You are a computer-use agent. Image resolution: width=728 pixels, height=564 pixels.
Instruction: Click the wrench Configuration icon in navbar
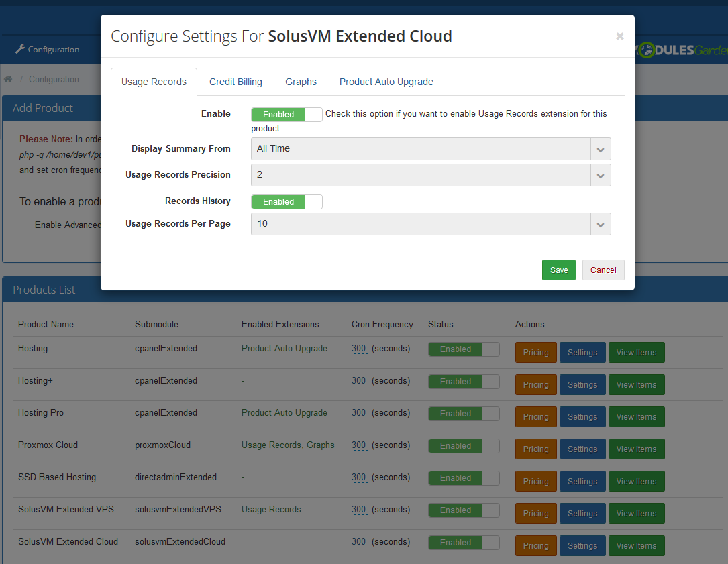20,49
